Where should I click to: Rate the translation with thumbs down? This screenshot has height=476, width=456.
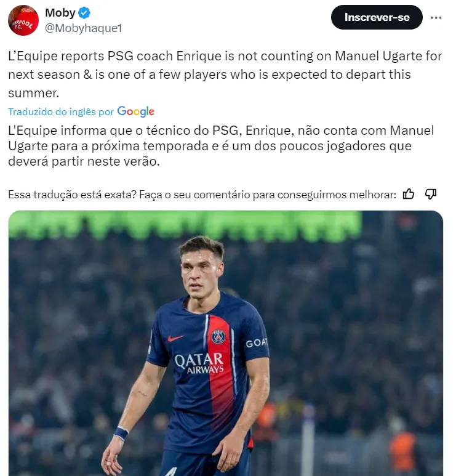(431, 195)
